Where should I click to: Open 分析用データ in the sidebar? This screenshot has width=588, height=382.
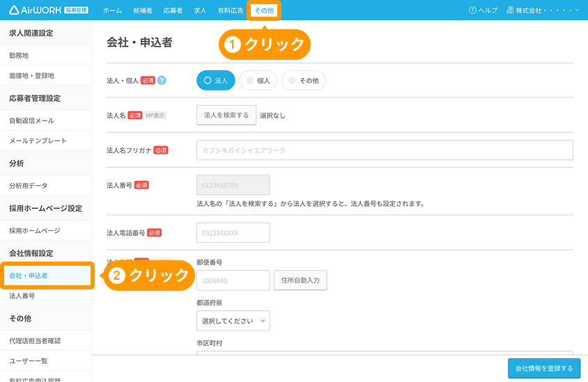(45, 186)
